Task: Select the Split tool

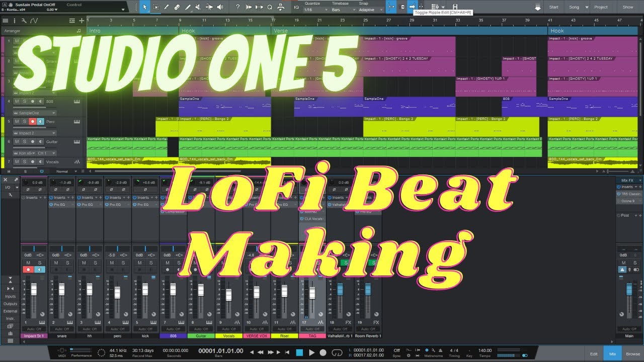Action: [166, 7]
